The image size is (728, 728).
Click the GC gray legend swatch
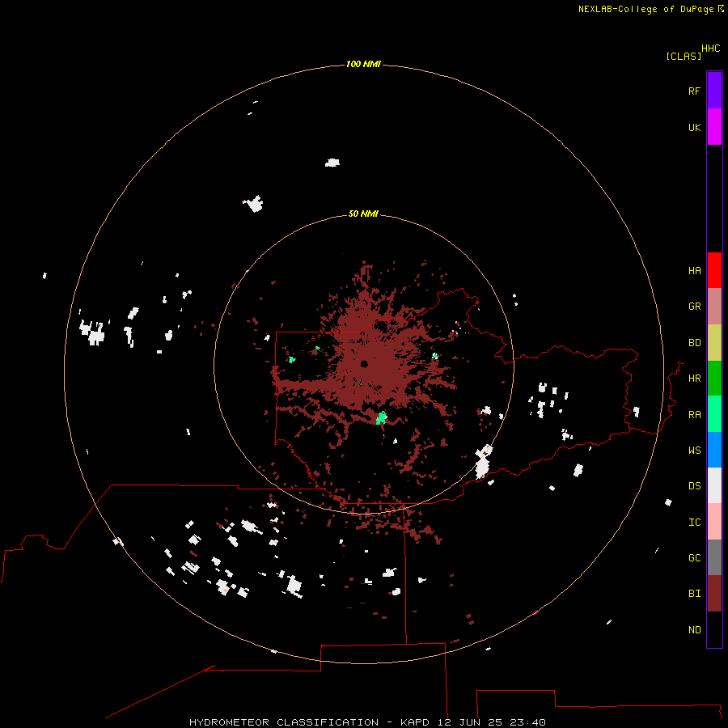(x=714, y=557)
